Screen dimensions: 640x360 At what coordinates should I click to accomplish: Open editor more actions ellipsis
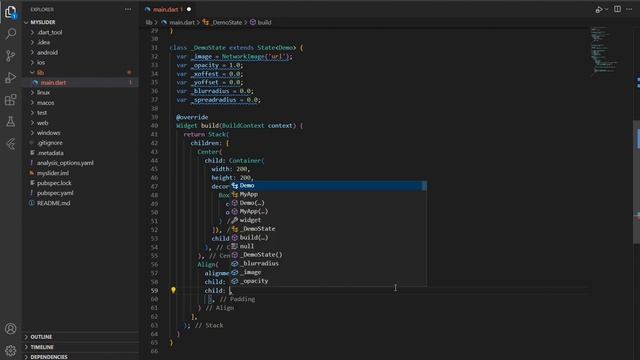click(x=629, y=9)
